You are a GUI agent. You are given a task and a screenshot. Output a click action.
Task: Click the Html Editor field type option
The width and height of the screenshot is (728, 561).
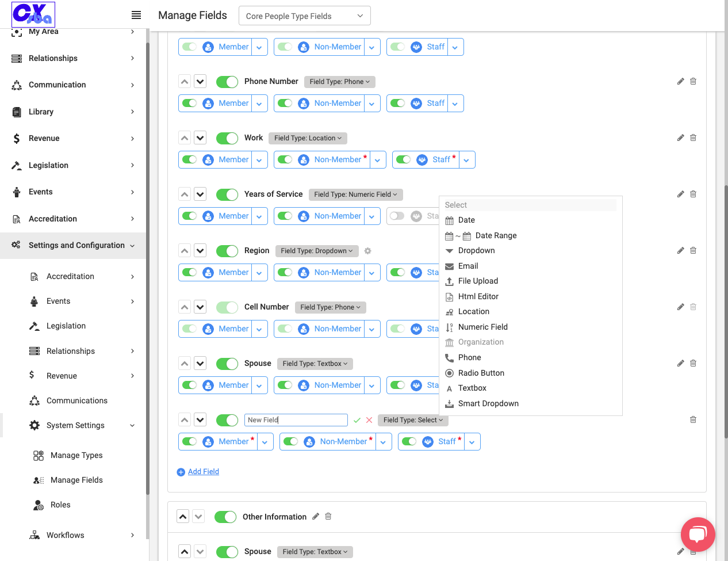click(x=478, y=296)
